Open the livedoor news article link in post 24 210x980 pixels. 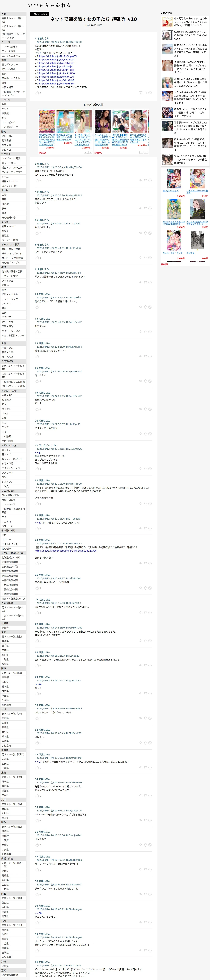coord(66,551)
